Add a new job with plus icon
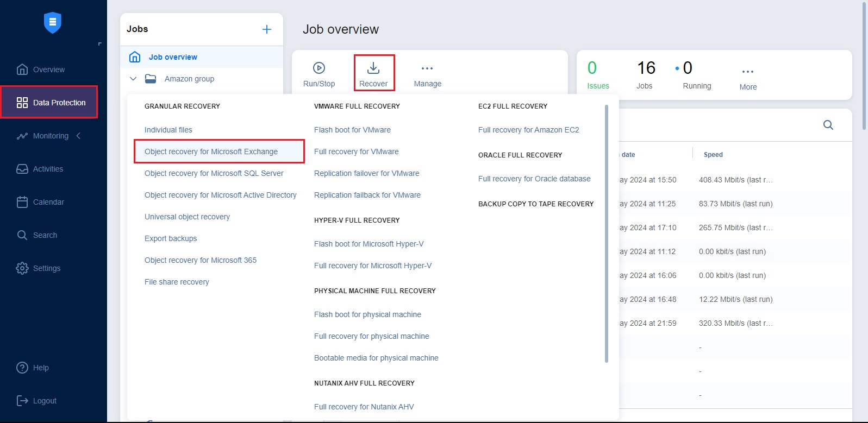This screenshot has width=868, height=423. (x=267, y=29)
